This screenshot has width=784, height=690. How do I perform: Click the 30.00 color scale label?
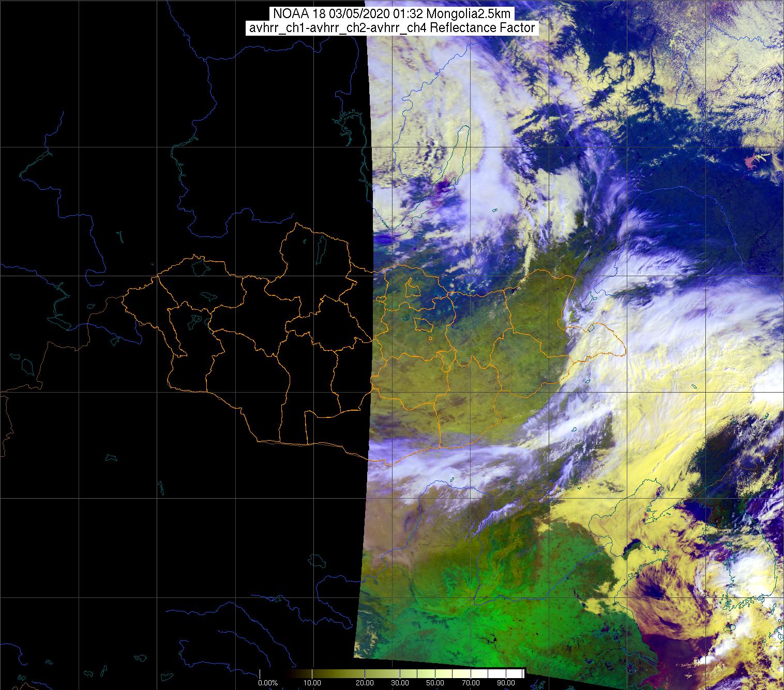point(401,684)
